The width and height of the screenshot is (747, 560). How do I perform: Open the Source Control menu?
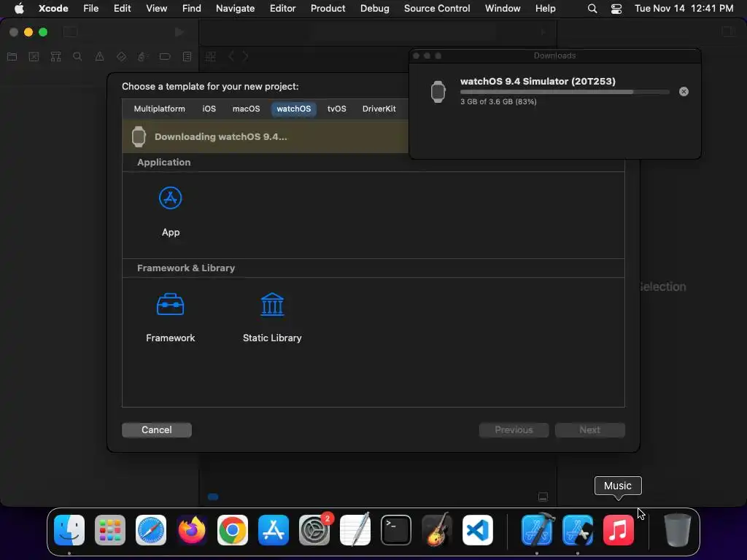pyautogui.click(x=437, y=8)
